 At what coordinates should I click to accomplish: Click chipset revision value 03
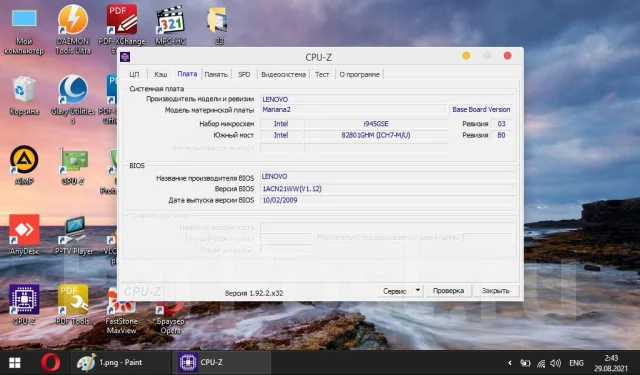(x=502, y=124)
